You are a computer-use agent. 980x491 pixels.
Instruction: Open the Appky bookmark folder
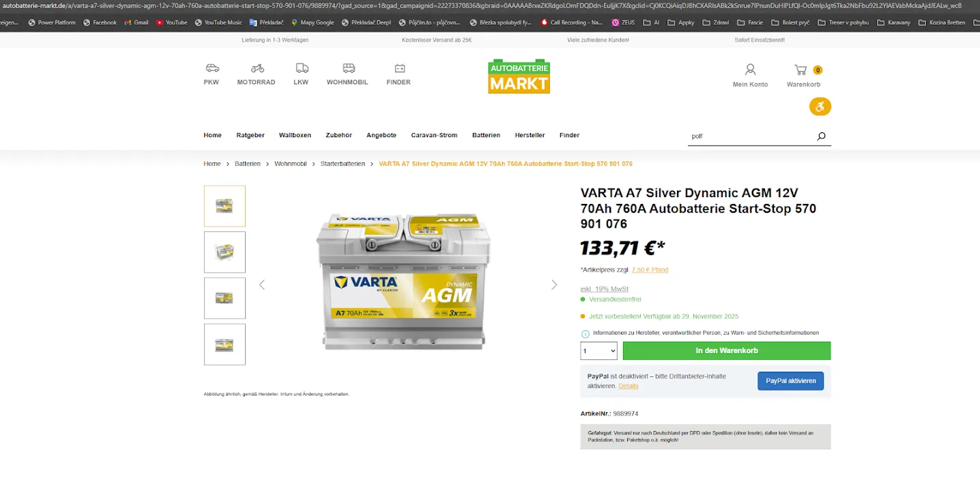[680, 23]
